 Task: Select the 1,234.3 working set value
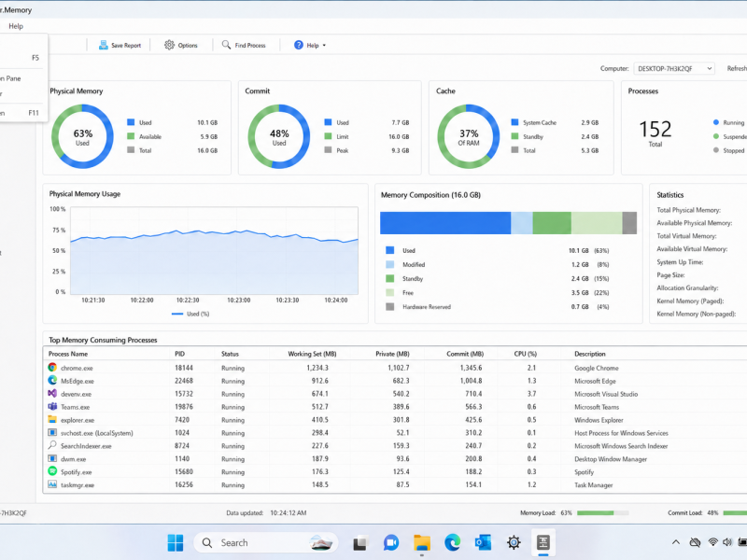point(317,368)
